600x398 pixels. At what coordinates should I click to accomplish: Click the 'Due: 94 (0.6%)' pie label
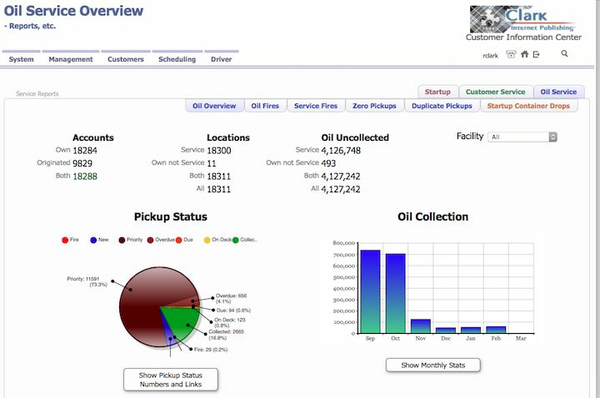tap(233, 310)
